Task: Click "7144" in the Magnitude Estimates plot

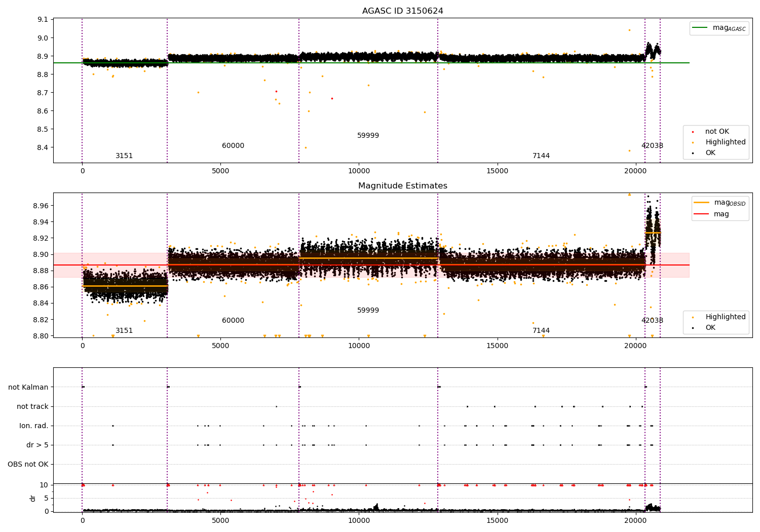Action: (x=541, y=331)
